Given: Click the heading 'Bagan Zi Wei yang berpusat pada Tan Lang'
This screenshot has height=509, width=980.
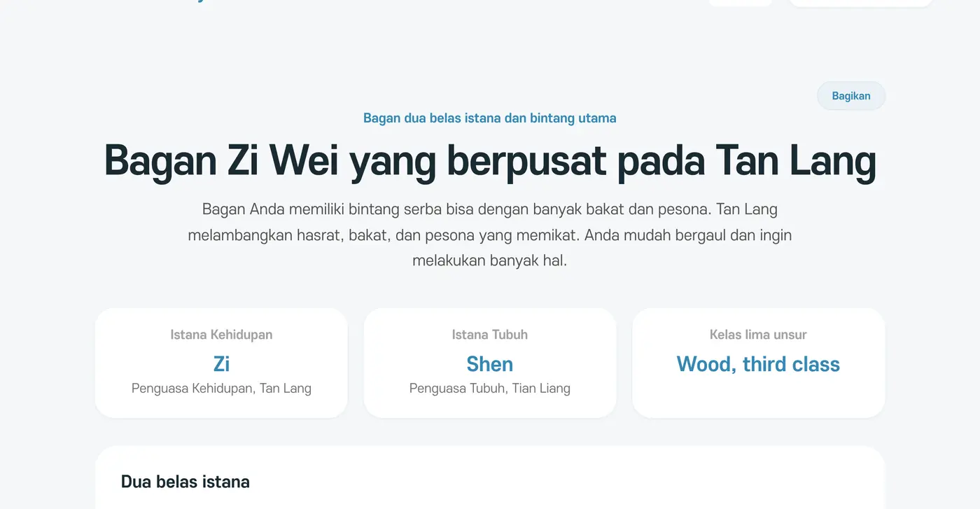Looking at the screenshot, I should click(490, 161).
